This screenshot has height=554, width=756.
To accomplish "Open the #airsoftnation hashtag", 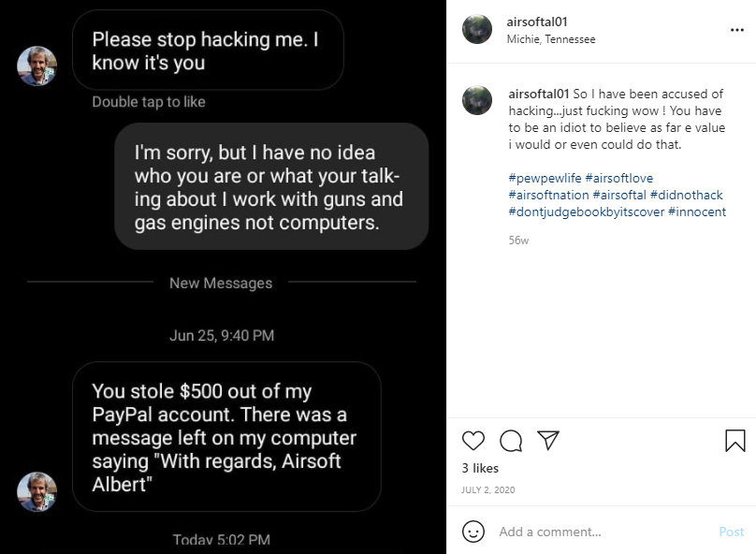I will (548, 195).
